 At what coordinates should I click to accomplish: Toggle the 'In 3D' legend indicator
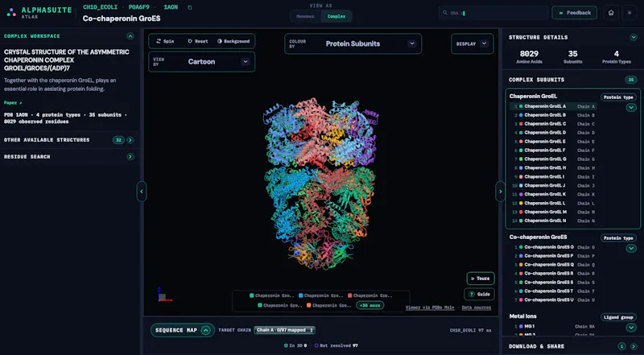point(295,345)
